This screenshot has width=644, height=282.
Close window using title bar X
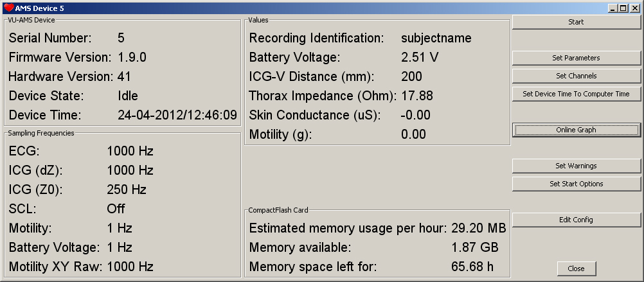pyautogui.click(x=633, y=8)
